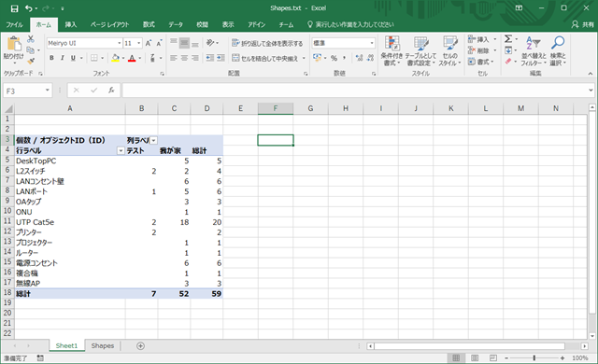Apply percent style formatting
This screenshot has height=364, width=598.
click(x=334, y=58)
